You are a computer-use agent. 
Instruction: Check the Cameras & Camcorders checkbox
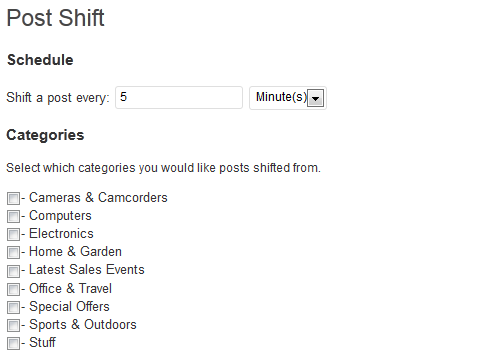(13, 199)
